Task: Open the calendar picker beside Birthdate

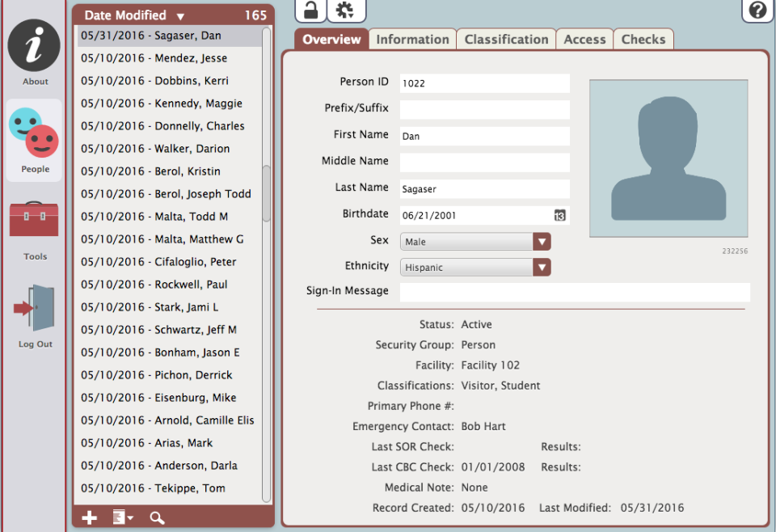Action: click(559, 215)
